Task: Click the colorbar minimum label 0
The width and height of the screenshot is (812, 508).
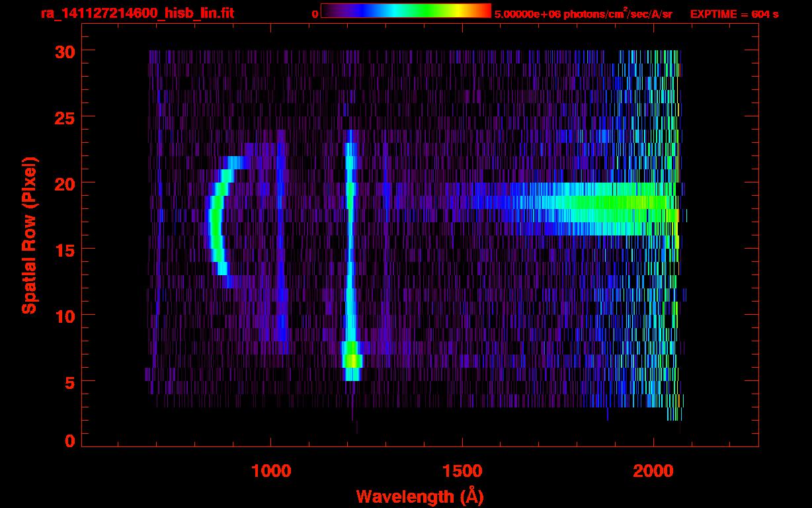Action: (315, 14)
